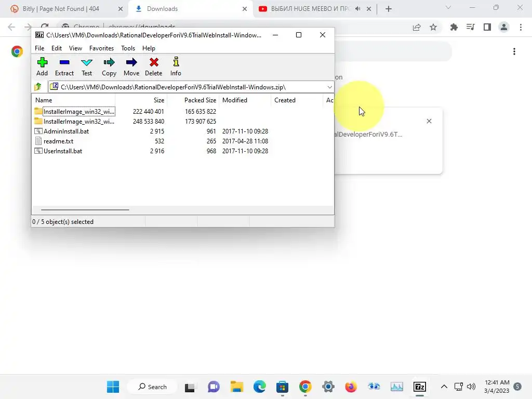The width and height of the screenshot is (532, 399).
Task: Open Chrome media controls icon
Action: click(471, 27)
